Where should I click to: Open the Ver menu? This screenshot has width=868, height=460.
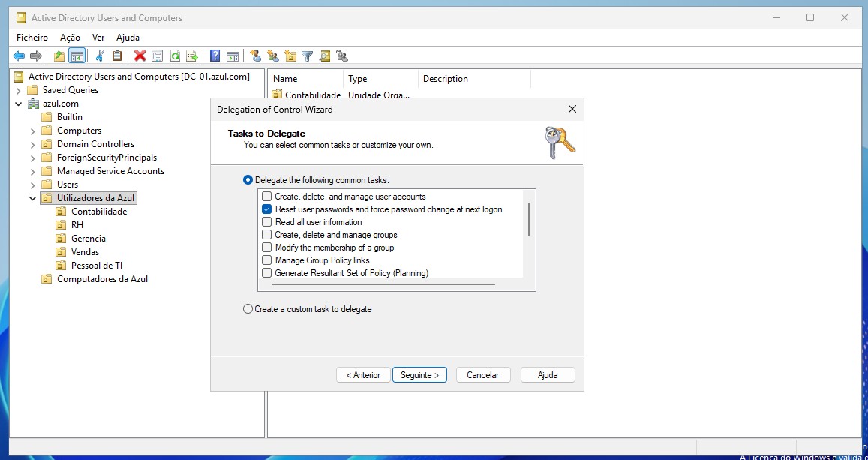pyautogui.click(x=98, y=37)
